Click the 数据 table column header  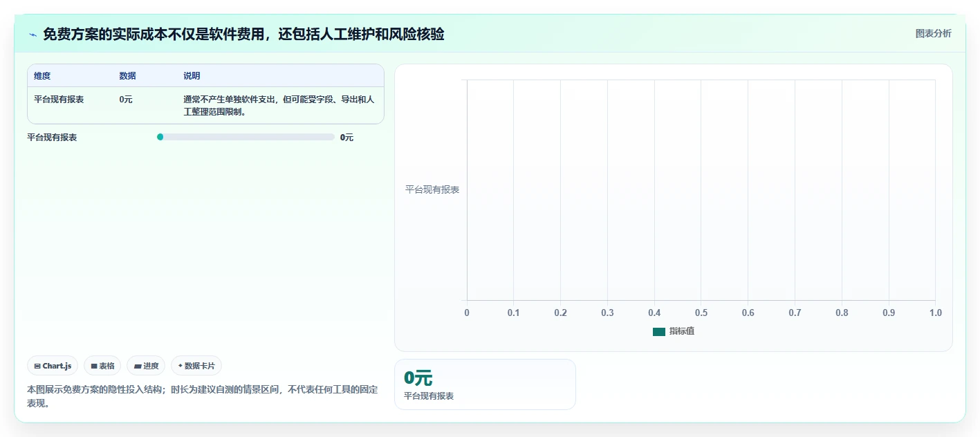(127, 76)
